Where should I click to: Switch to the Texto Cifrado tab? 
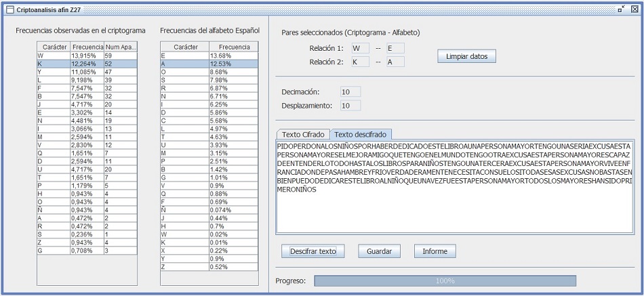[303, 134]
